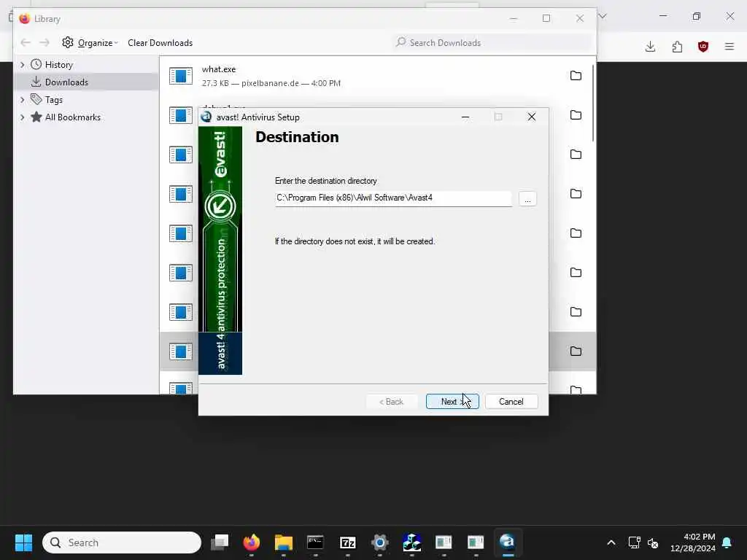Image resolution: width=747 pixels, height=560 pixels.
Task: Click the avast! setup taskbar icon
Action: pos(508,542)
